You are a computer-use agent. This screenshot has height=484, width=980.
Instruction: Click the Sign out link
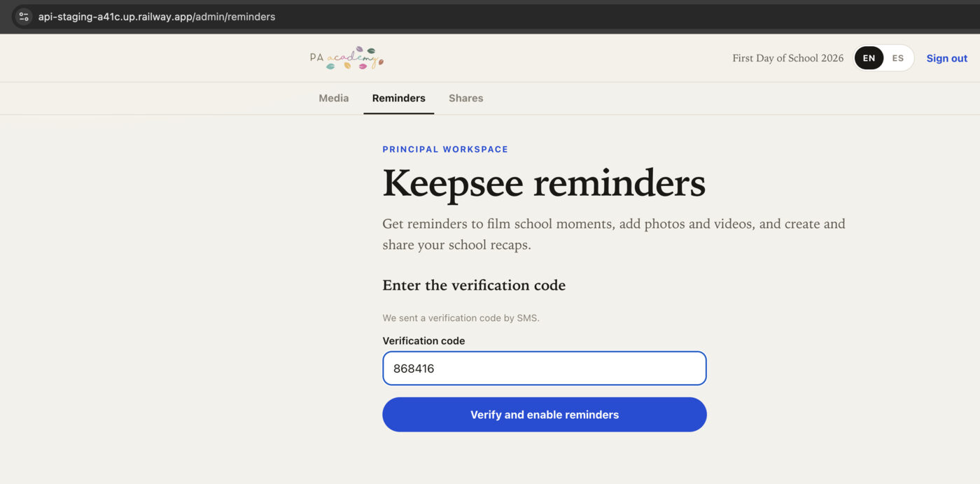pyautogui.click(x=946, y=58)
